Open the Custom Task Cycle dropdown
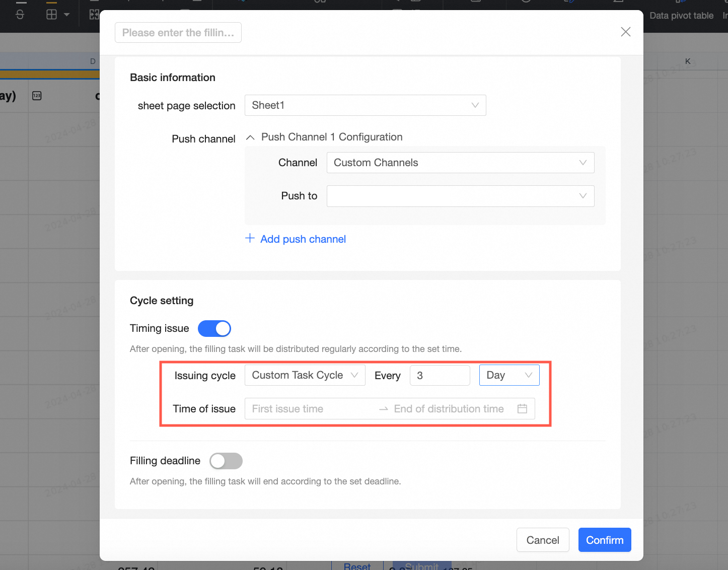Screen dimensions: 728x570 (305, 376)
